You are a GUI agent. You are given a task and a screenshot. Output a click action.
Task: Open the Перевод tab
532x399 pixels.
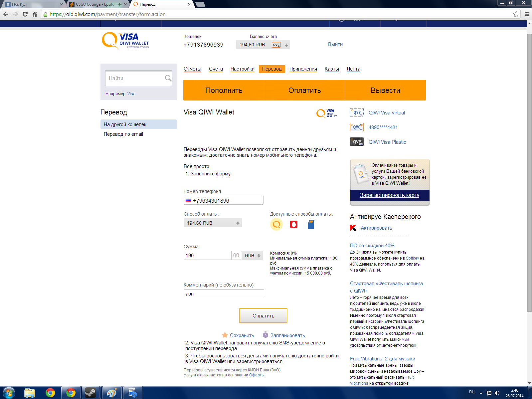coord(272,69)
